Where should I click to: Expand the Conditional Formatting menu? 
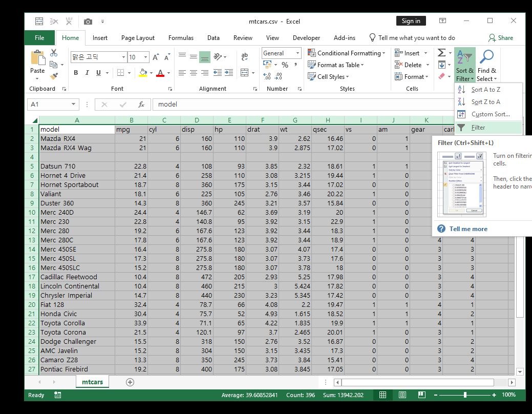[347, 53]
